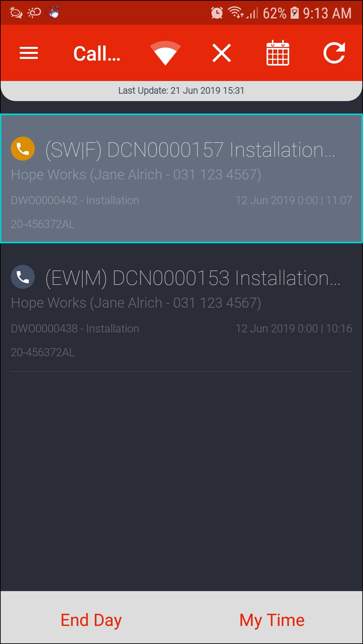Tap the Call... title in the header
This screenshot has width=363, height=644.
(x=97, y=54)
